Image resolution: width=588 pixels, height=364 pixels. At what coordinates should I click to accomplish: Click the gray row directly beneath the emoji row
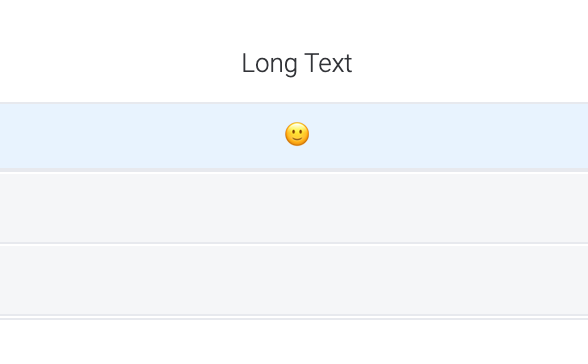(x=294, y=208)
